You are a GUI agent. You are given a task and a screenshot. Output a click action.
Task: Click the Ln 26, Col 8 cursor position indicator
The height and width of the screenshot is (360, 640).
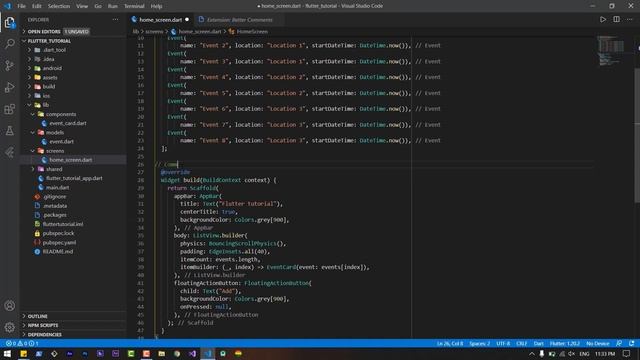pyautogui.click(x=450, y=343)
